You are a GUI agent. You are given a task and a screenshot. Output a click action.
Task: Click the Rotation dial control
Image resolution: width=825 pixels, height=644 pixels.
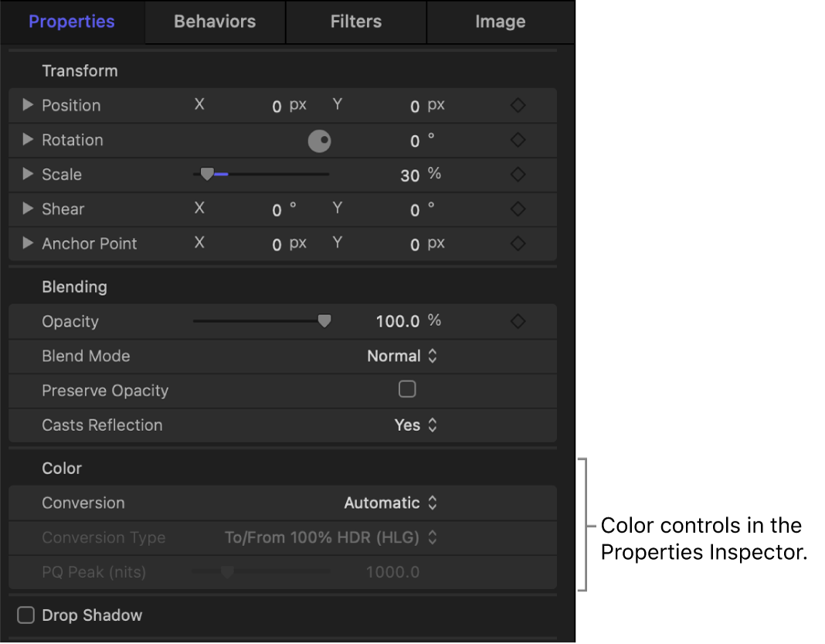point(320,141)
